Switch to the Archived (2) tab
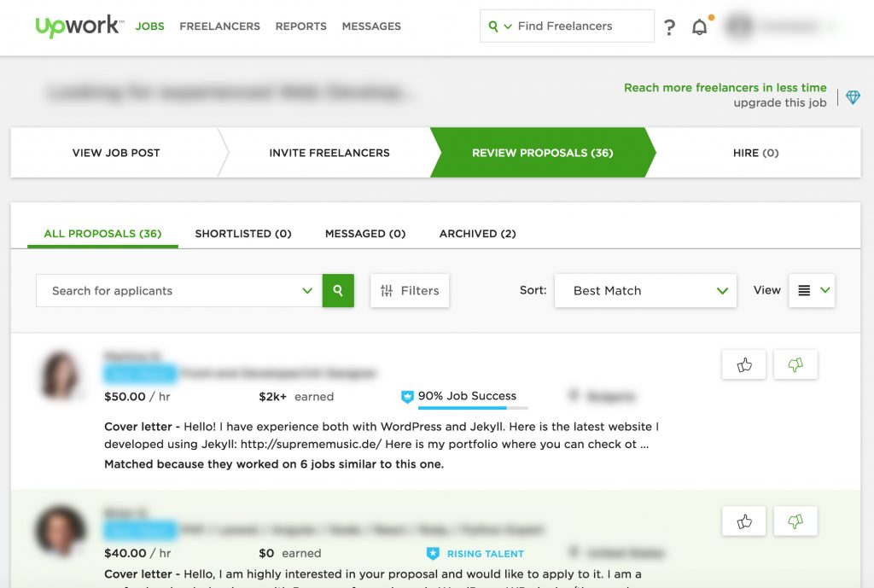This screenshot has height=588, width=874. [x=478, y=234]
